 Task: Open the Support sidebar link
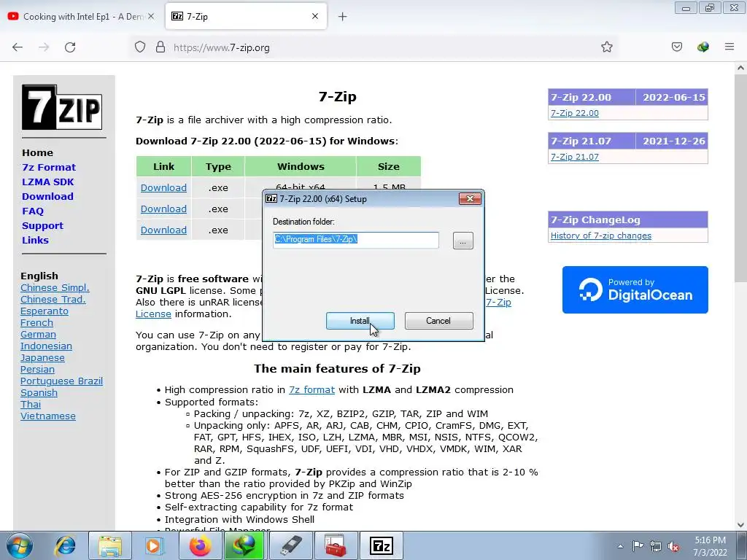(42, 226)
